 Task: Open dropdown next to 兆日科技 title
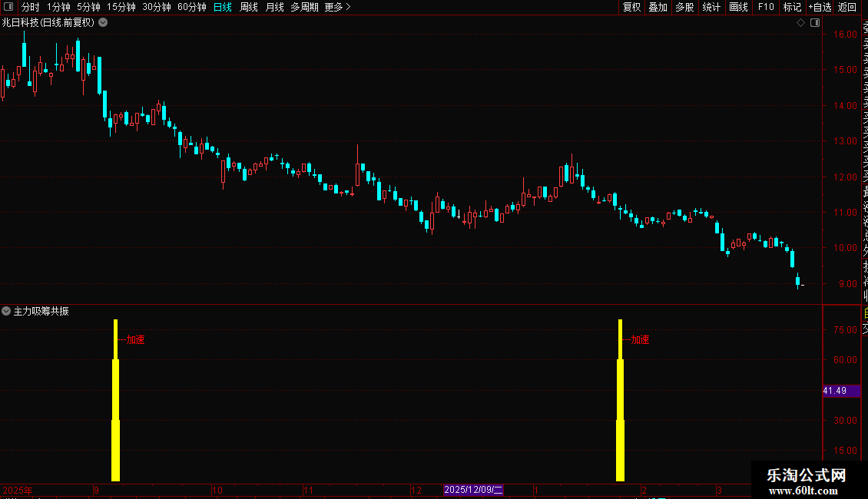[103, 23]
